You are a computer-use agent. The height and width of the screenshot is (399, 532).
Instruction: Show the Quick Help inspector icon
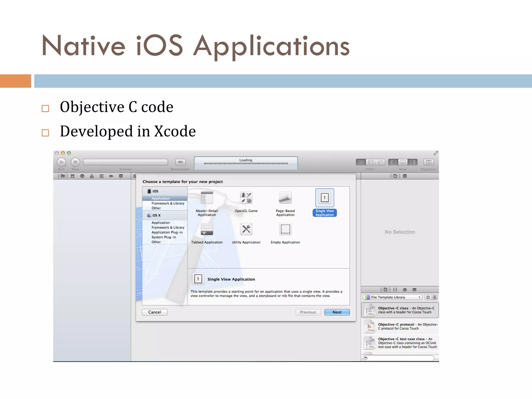(x=405, y=176)
